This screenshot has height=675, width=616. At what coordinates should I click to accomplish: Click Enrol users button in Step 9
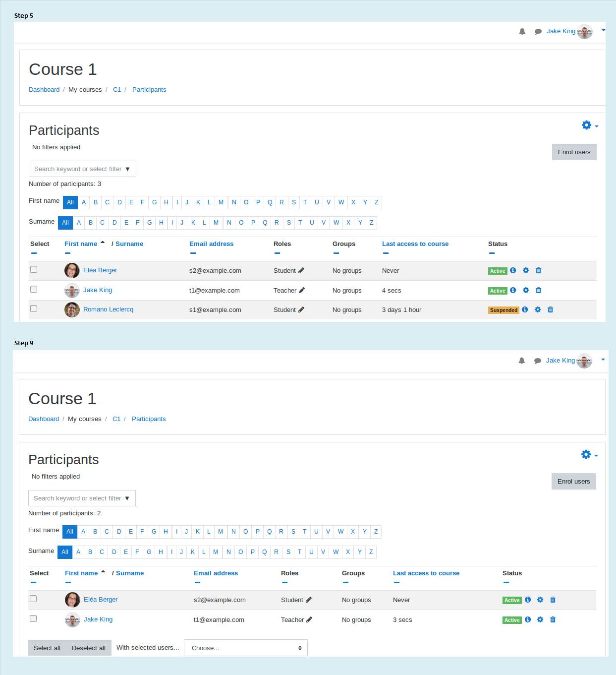tap(574, 482)
